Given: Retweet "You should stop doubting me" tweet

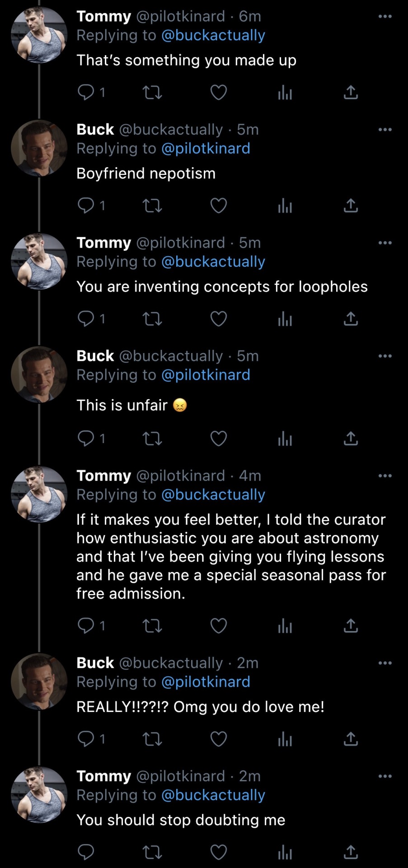Looking at the screenshot, I should coord(152,853).
